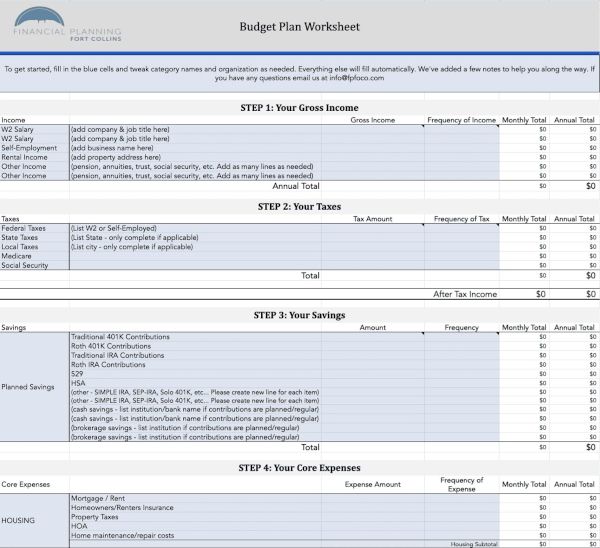
Task: Open Frequency of Expense cell for Property Taxes
Action: (x=461, y=517)
